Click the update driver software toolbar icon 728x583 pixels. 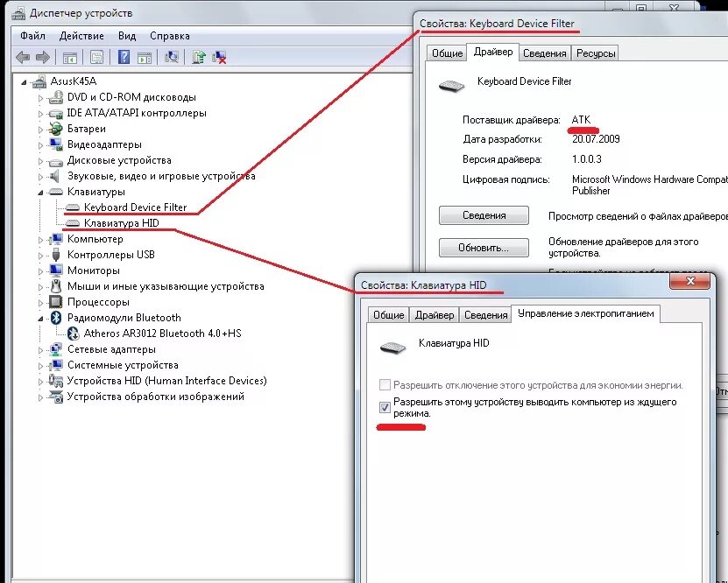199,57
